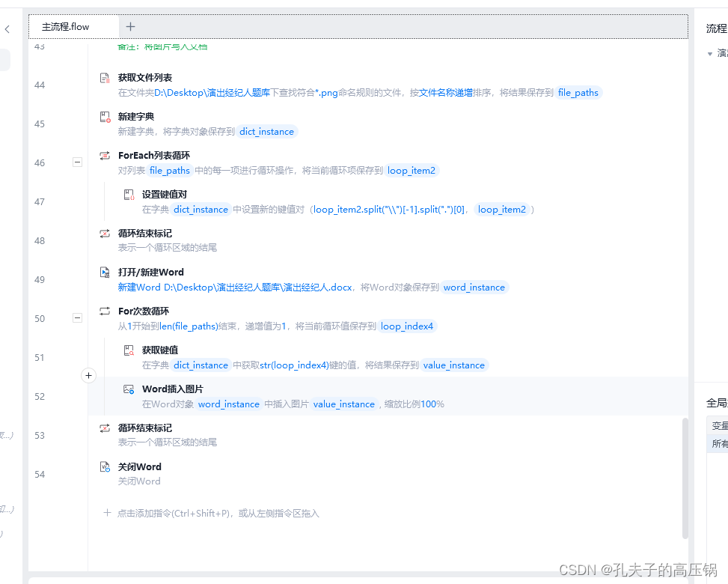
Task: Click the 获取文件列表 file-list step icon
Action: pos(105,77)
